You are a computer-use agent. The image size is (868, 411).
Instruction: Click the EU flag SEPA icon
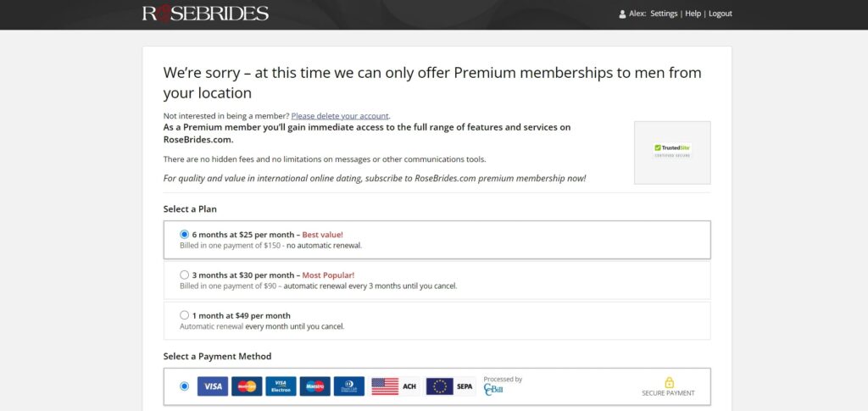pyautogui.click(x=449, y=386)
